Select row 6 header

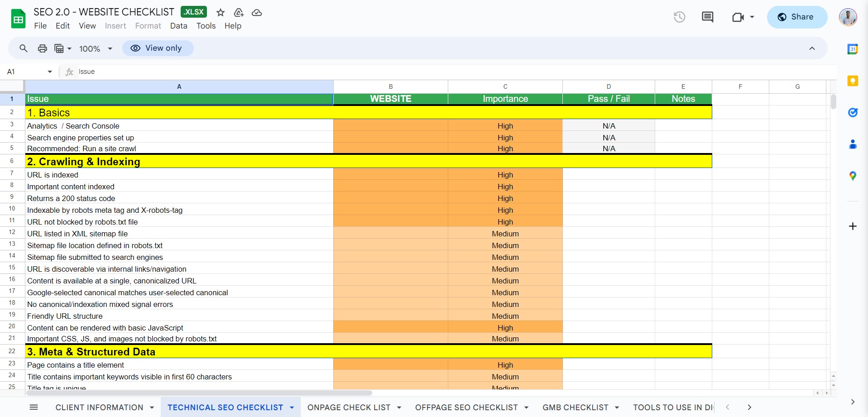(12, 161)
